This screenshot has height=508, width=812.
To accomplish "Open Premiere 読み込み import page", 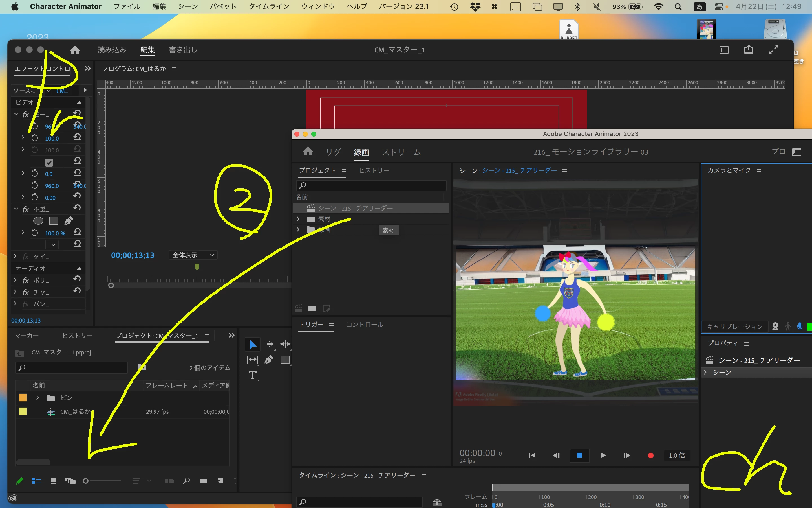I will [x=112, y=50].
